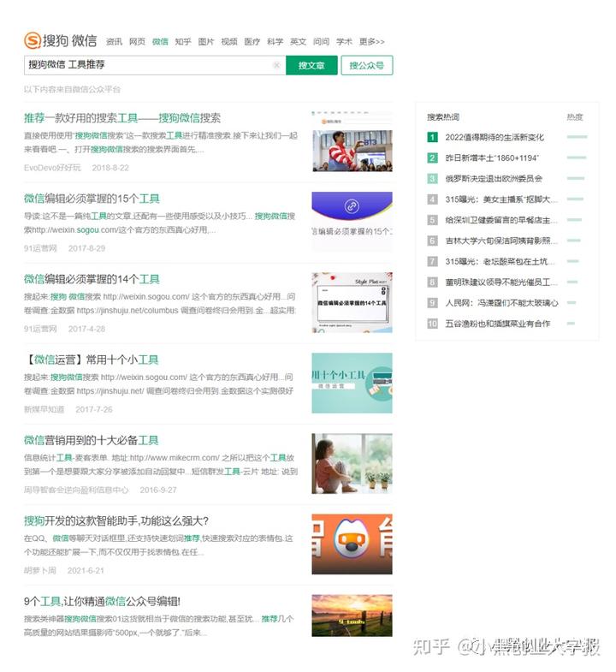The width and height of the screenshot is (616, 672).
Task: Click thumbnail of girl sitting by window
Action: point(352,463)
